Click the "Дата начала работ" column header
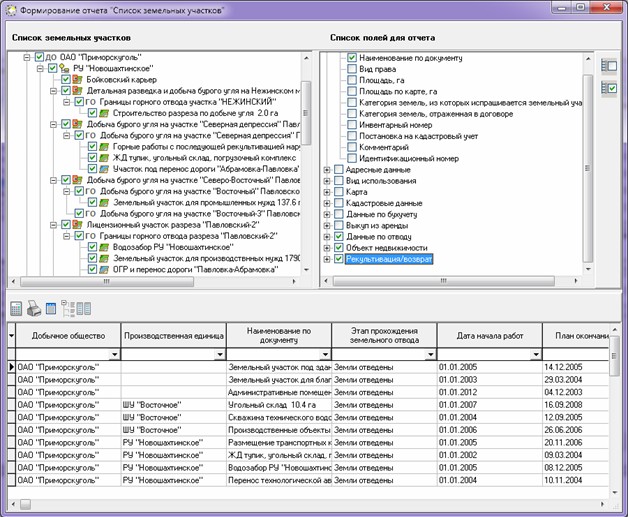The image size is (628, 517). click(489, 335)
